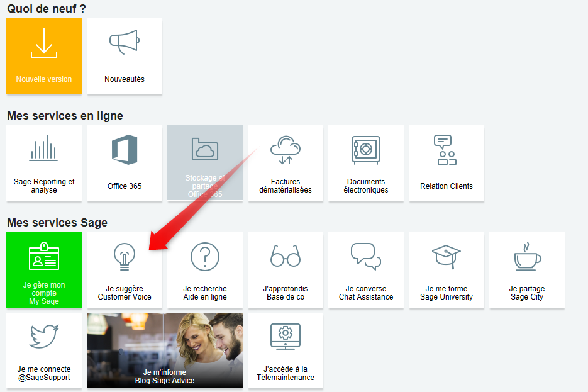
Task: Open the Relation Clients tile
Action: click(447, 163)
